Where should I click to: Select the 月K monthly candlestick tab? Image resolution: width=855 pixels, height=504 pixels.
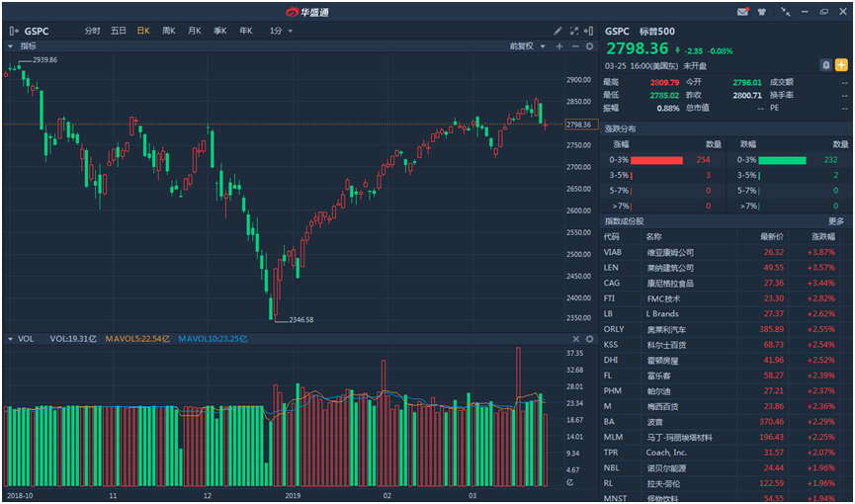[195, 31]
